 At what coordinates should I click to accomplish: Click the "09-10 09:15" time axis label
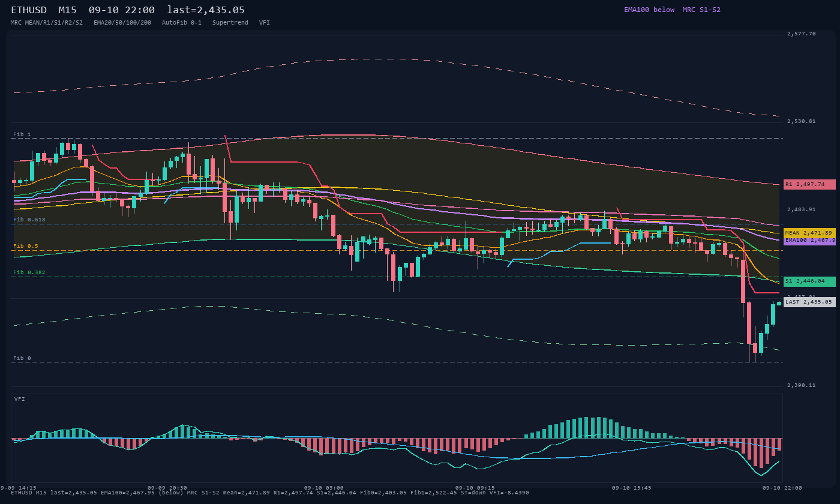(475, 488)
